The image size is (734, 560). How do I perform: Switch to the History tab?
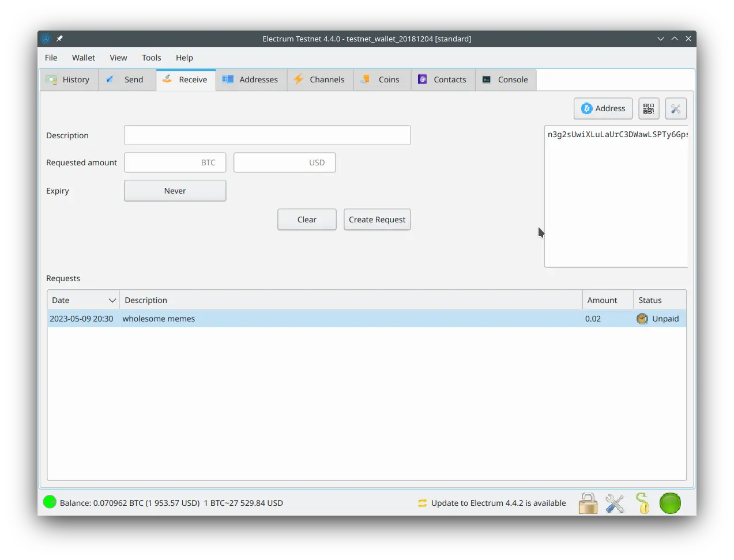[x=69, y=80]
